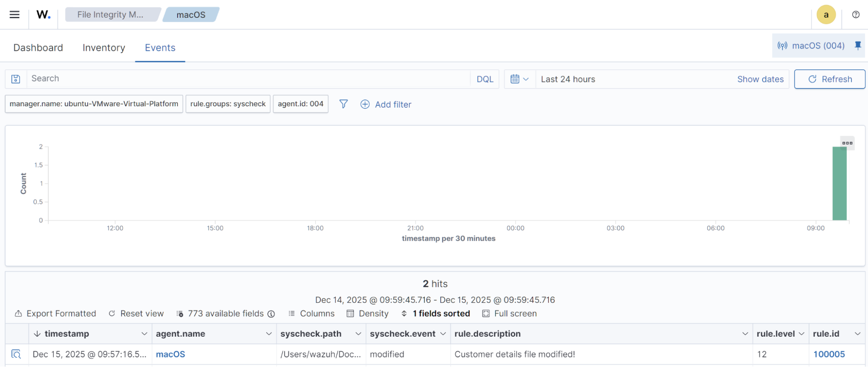Open the hamburger navigation menu
The image size is (868, 367).
(14, 15)
